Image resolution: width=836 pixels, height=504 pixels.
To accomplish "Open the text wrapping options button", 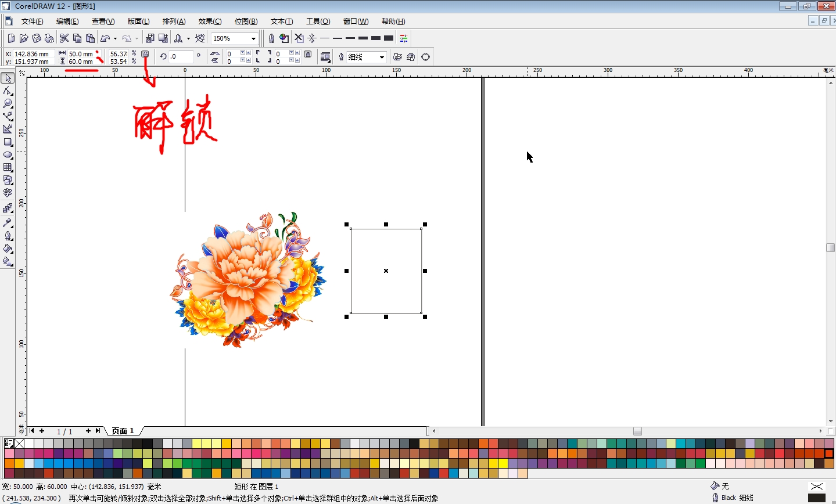I will [x=326, y=57].
